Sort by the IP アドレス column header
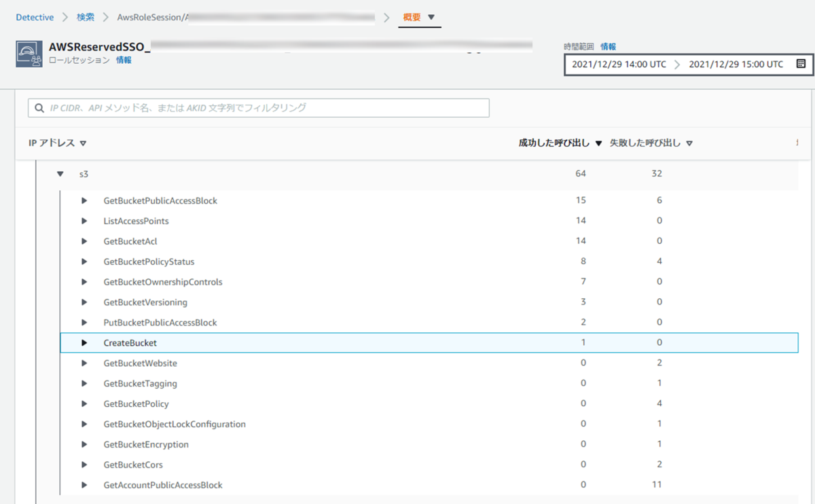Image resolution: width=815 pixels, height=504 pixels. point(58,143)
